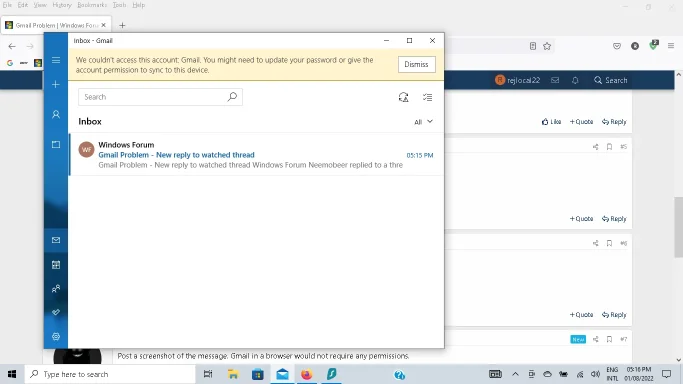Open Firefox Help menu
The image size is (683, 384).
(x=139, y=5)
